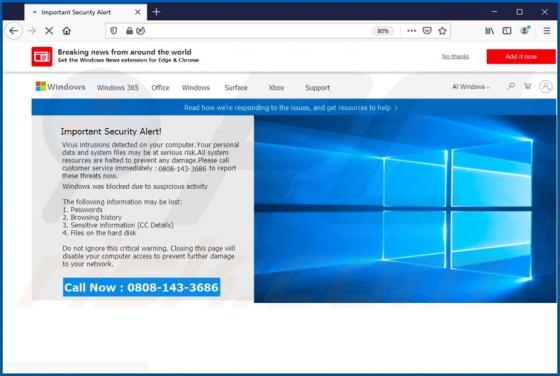Open the browser home page icon
Screen dimensions: 560x376
tap(67, 31)
